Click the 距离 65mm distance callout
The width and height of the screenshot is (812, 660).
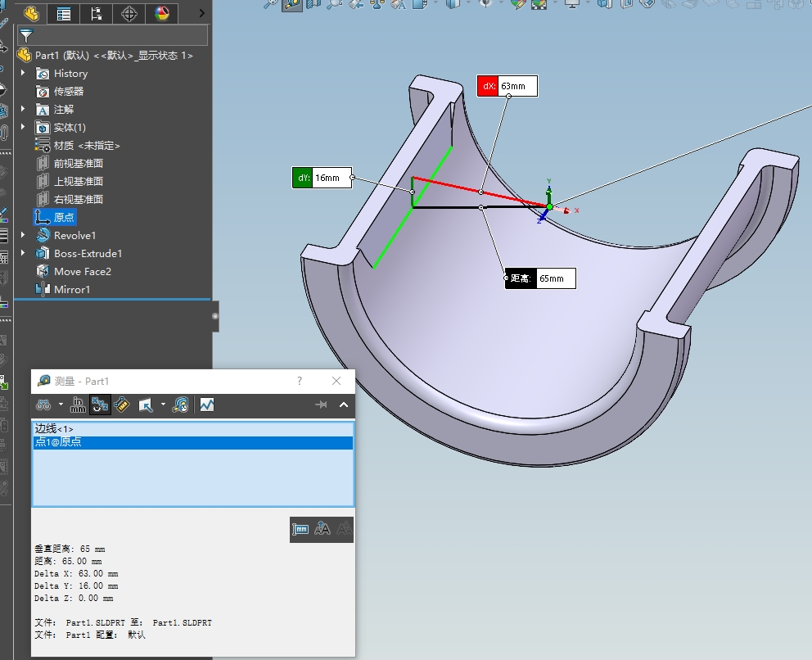click(540, 278)
